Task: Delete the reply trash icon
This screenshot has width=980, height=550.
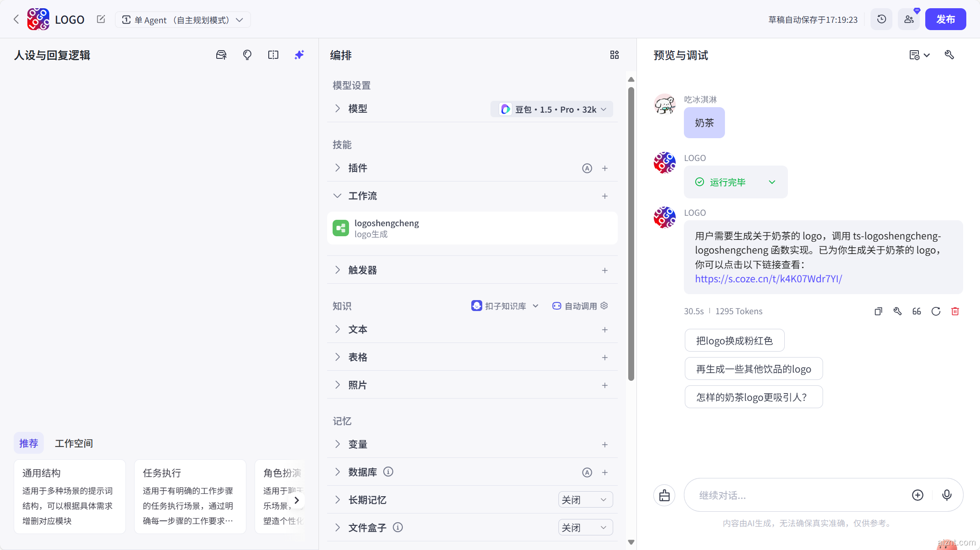Action: 955,311
